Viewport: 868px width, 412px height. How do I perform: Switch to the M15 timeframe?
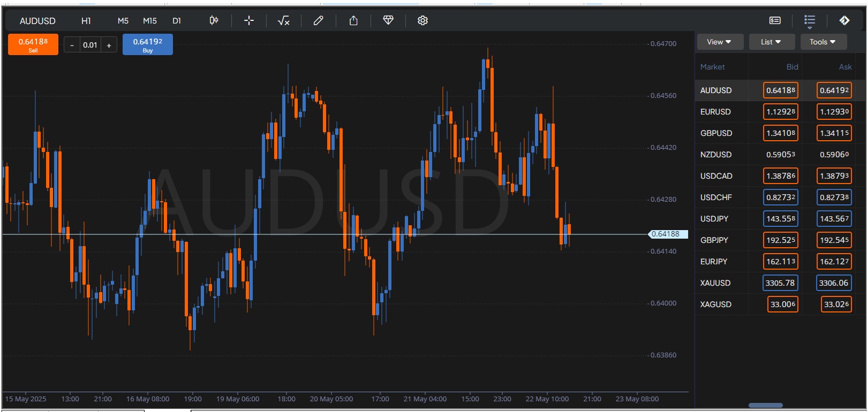tap(150, 21)
